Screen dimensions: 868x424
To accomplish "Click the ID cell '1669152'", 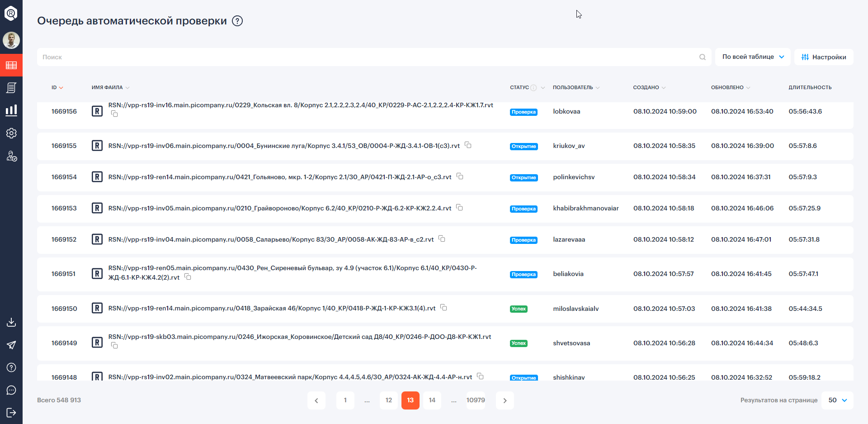I will (64, 239).
